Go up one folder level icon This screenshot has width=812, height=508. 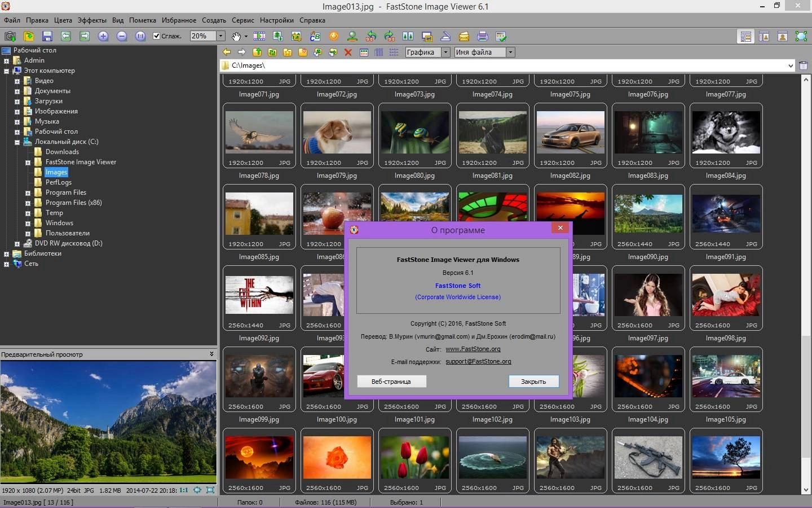click(x=257, y=52)
